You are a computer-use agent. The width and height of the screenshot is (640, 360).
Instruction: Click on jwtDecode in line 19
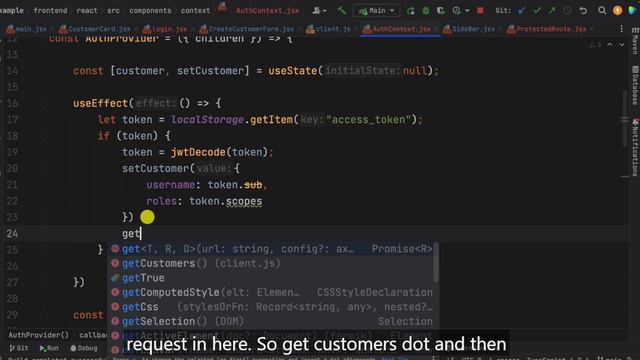click(198, 152)
